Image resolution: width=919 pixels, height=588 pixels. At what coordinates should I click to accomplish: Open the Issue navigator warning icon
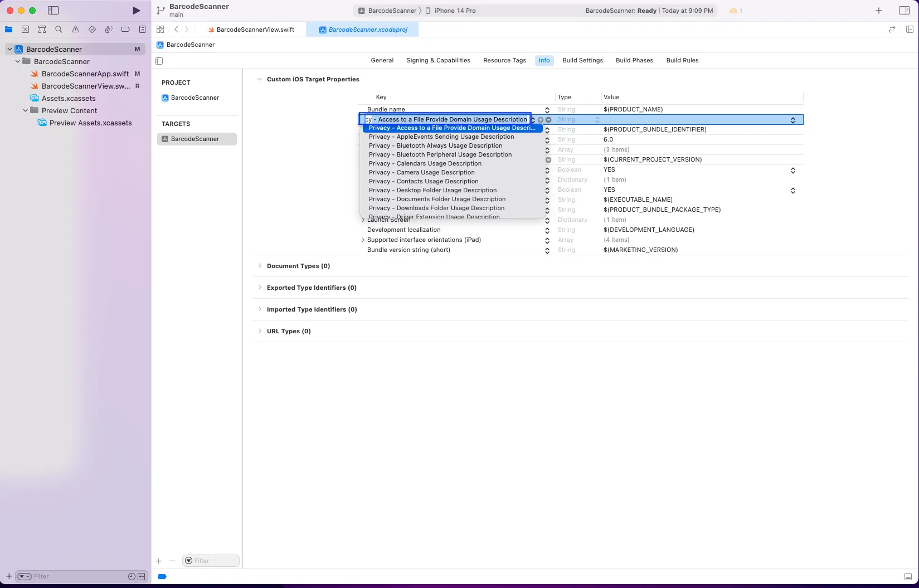pos(75,30)
